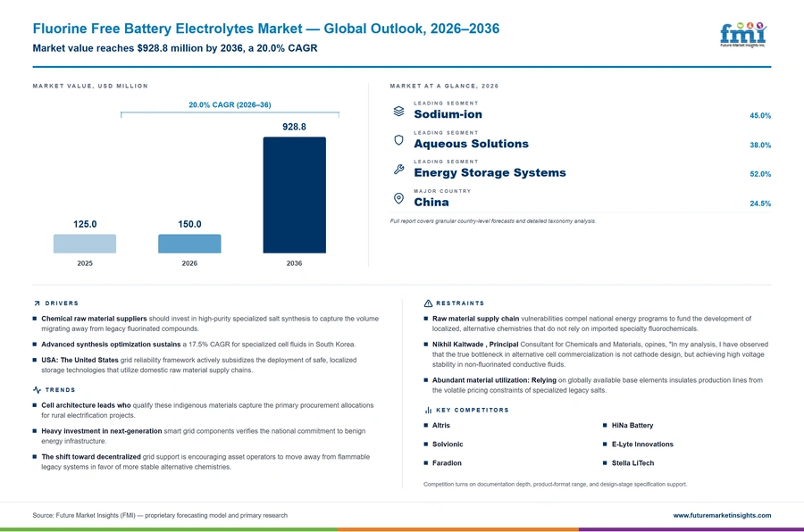Select the dark 2036 bar in the chart
This screenshot has height=532, width=804.
[294, 195]
